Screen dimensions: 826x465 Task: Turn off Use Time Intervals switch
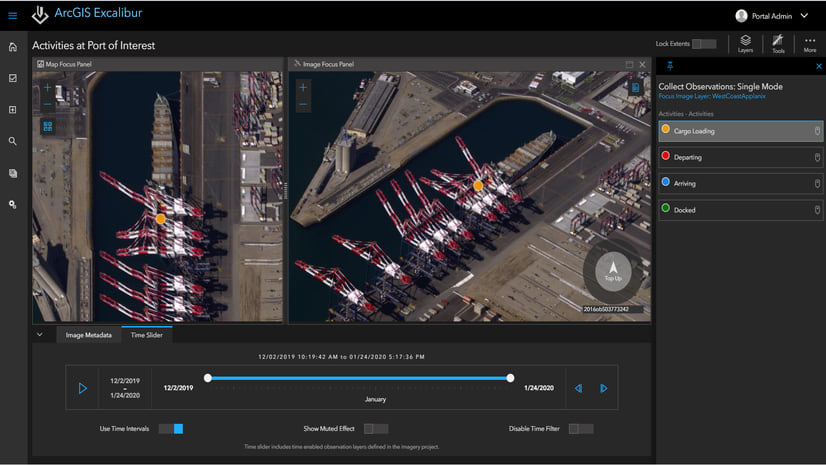(171, 429)
